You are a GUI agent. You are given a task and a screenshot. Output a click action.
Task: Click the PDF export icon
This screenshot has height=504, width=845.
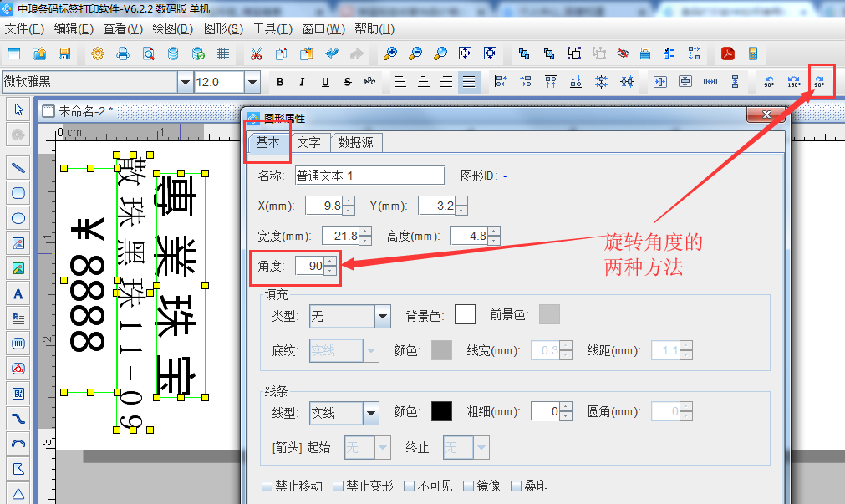(x=728, y=54)
